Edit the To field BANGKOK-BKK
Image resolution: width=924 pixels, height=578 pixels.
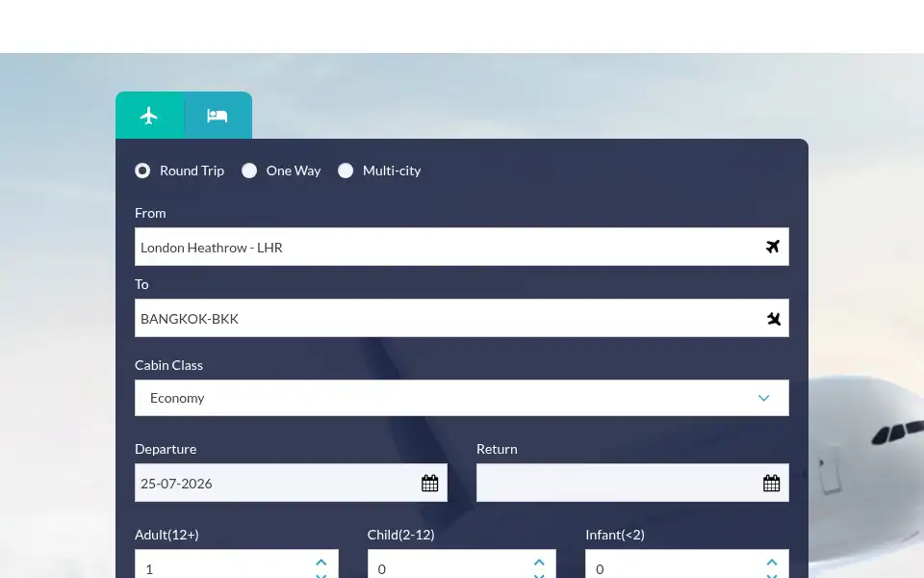[461, 318]
